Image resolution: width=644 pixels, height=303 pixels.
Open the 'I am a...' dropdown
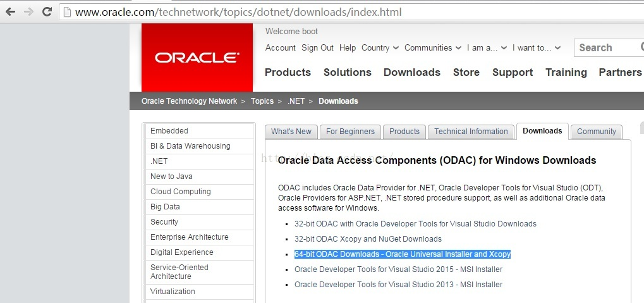[x=487, y=47]
